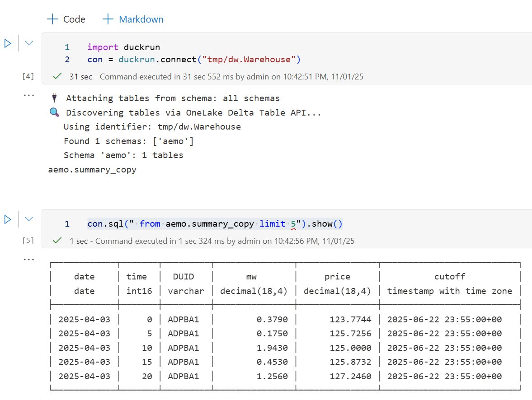This screenshot has height=400, width=532.
Task: Click the magnifier icon before Discovering tables
Action: pyautogui.click(x=54, y=112)
